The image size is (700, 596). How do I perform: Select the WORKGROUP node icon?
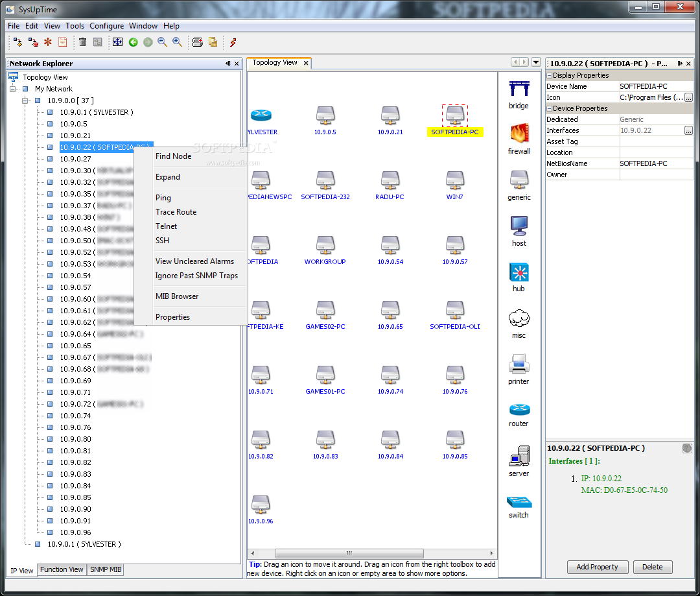point(325,245)
